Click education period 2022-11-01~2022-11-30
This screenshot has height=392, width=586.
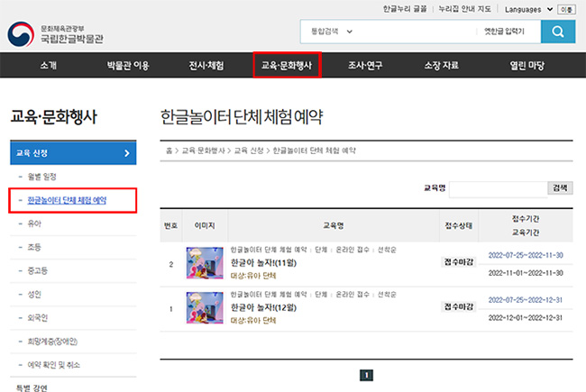tap(526, 273)
